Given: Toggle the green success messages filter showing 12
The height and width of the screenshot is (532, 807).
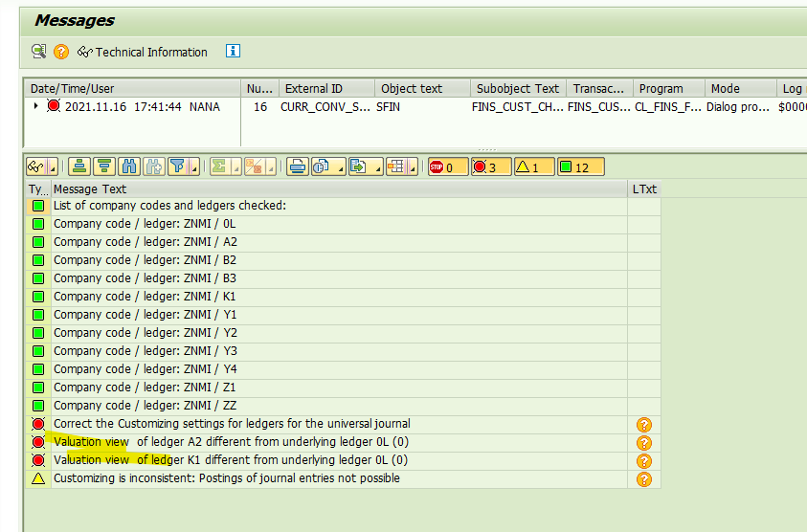Looking at the screenshot, I should click(x=580, y=166).
